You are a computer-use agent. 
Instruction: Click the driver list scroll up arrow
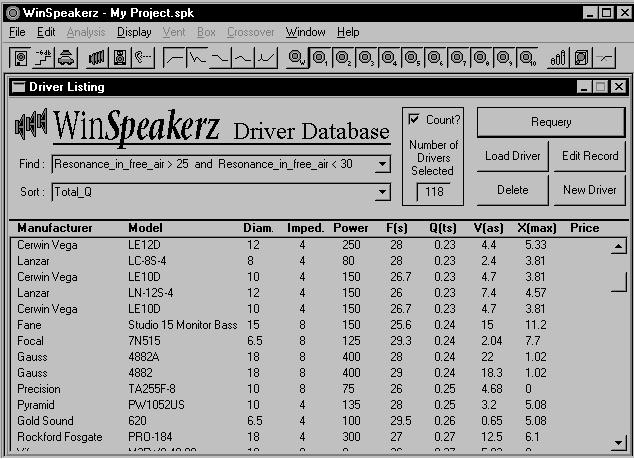click(x=619, y=246)
